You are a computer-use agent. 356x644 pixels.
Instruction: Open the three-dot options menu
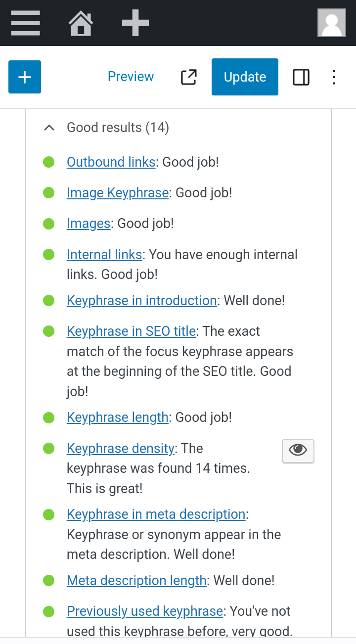(x=334, y=77)
